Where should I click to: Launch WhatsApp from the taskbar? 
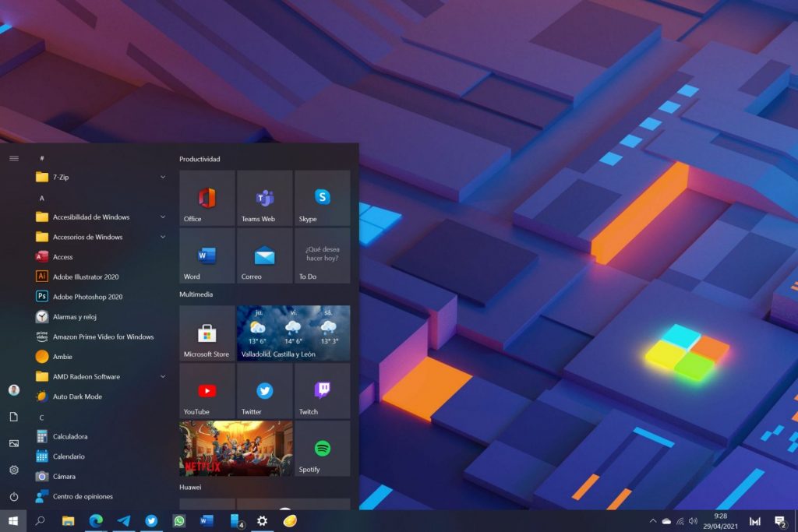[179, 521]
